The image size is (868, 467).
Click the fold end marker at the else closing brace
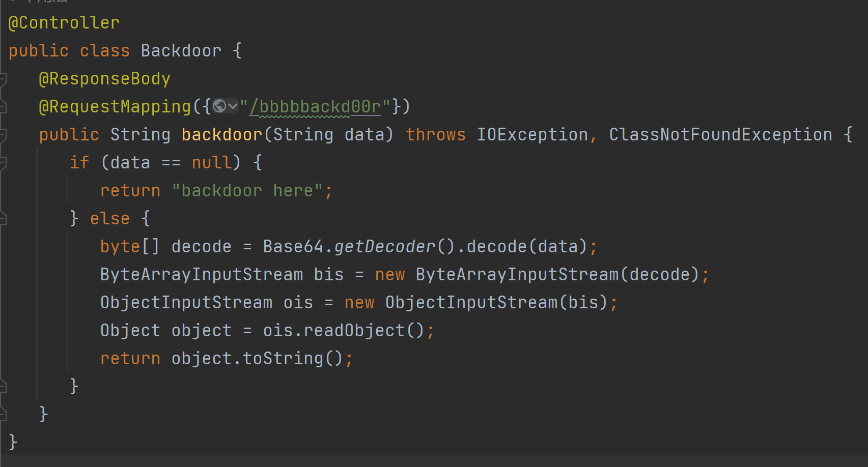click(3, 387)
